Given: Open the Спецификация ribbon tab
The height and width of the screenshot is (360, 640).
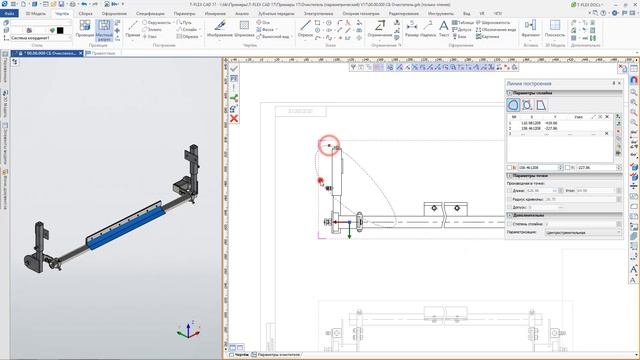Looking at the screenshot, I should (150, 13).
